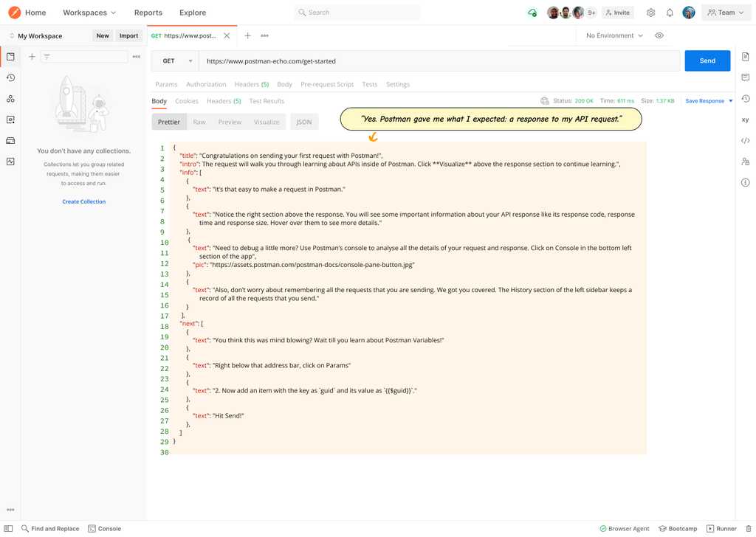Select the response Headers (5) tab
Image resolution: width=756 pixels, height=537 pixels.
(x=224, y=101)
